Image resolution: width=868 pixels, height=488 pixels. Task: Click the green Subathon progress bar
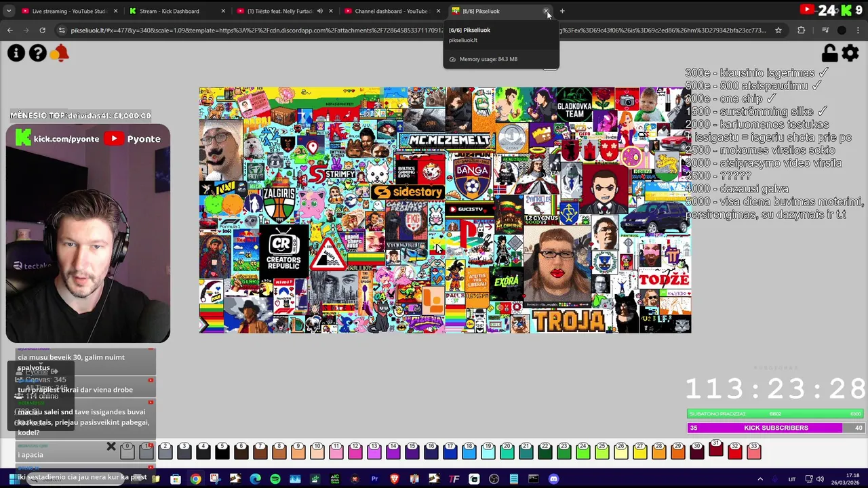(776, 413)
